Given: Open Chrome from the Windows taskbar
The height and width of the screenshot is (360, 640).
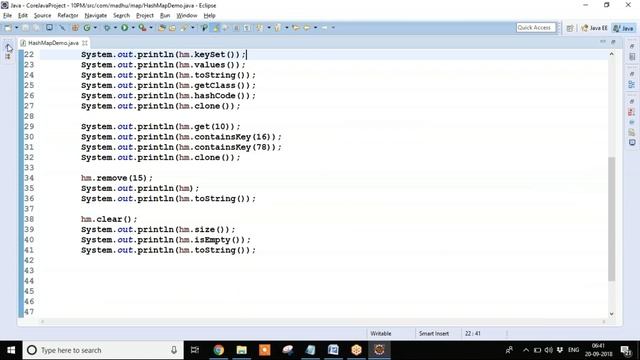Looking at the screenshot, I should pos(219,350).
